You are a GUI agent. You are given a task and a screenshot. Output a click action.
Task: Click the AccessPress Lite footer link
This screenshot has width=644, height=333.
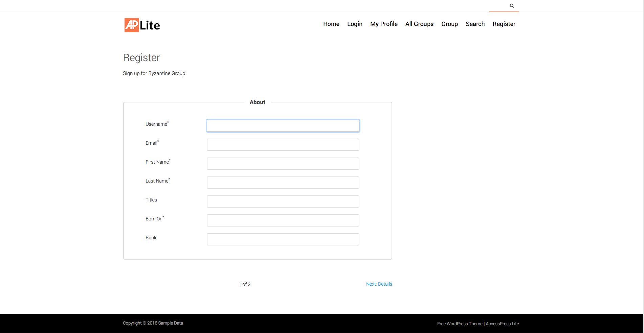pyautogui.click(x=502, y=324)
